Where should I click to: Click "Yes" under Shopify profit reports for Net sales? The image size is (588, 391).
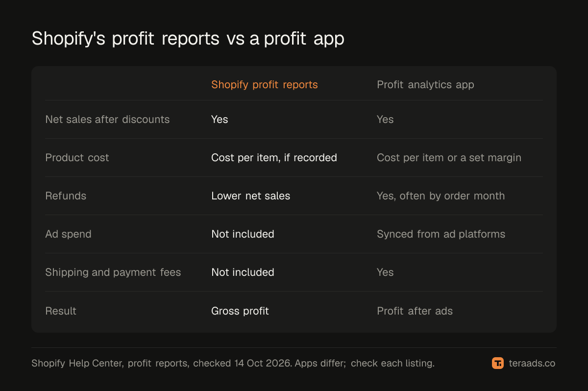tap(220, 120)
